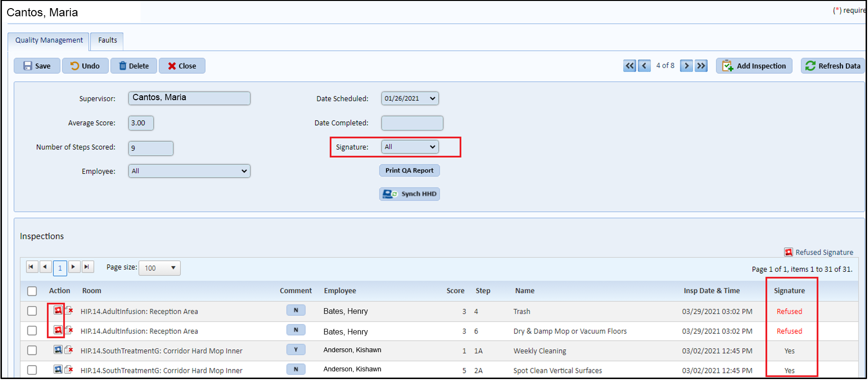This screenshot has height=380, width=868.
Task: Click the Date Completed field
Action: tap(412, 123)
